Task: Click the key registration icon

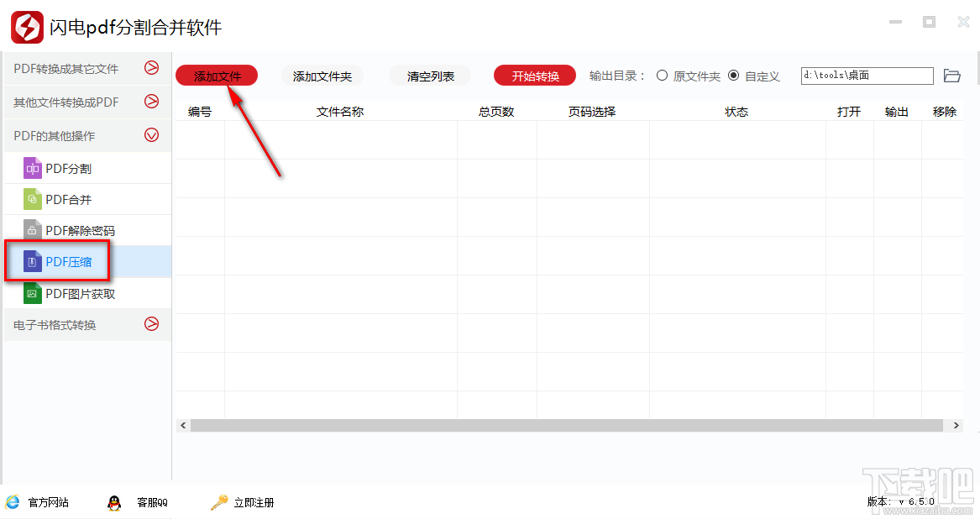Action: pos(218,502)
